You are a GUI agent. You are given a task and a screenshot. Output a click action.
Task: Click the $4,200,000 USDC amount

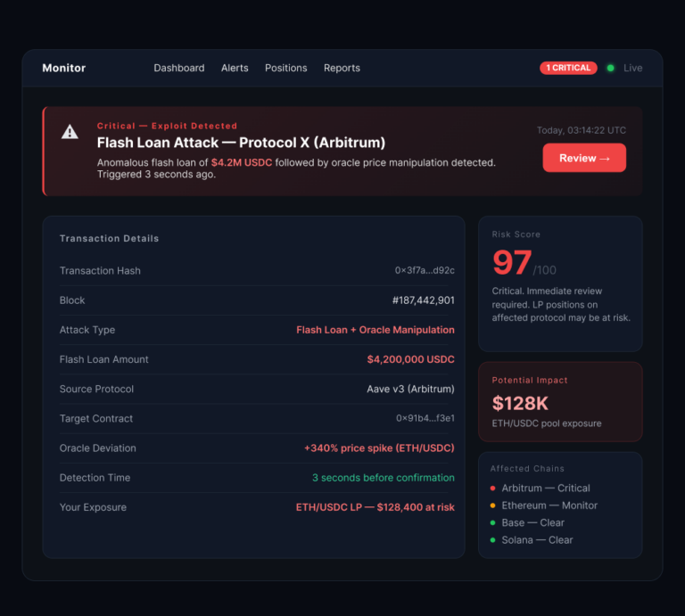click(410, 359)
